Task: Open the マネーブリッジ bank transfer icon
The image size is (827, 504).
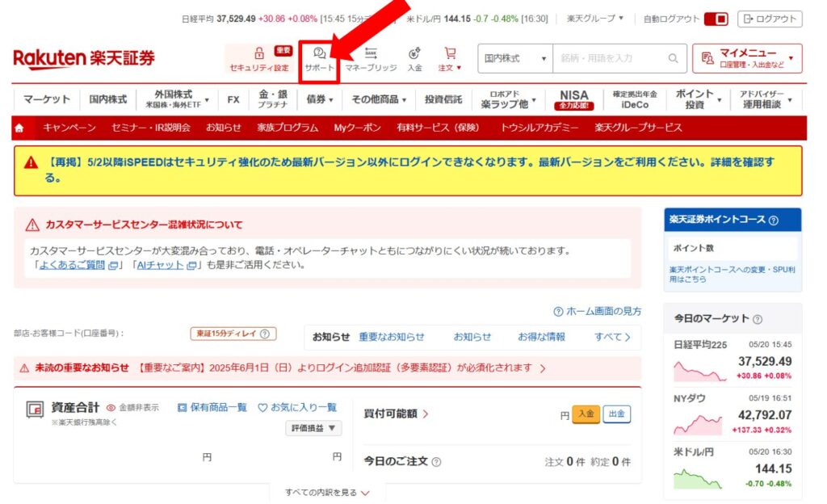Action: pyautogui.click(x=371, y=53)
